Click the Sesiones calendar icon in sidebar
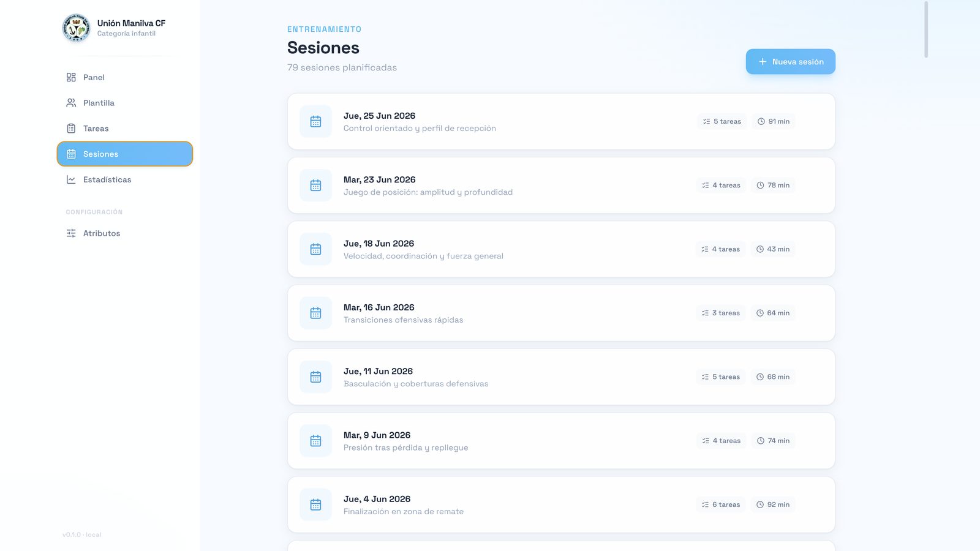 (71, 154)
